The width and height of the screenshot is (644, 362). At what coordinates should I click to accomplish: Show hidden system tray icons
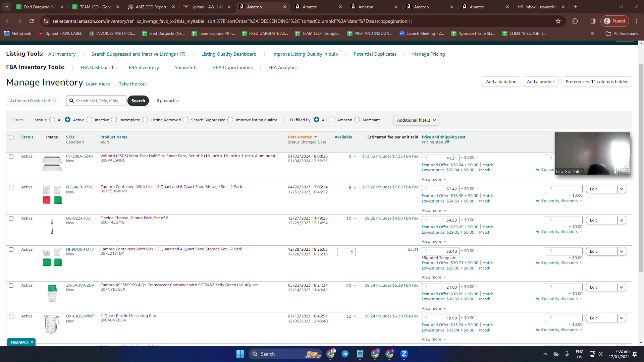[x=545, y=354]
